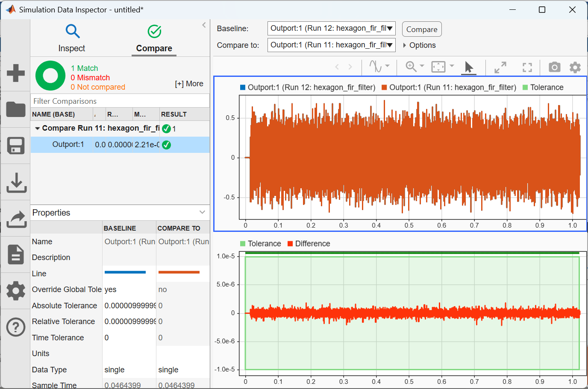The height and width of the screenshot is (389, 588).
Task: Click the baseline blue line color swatch
Action: [x=125, y=272]
